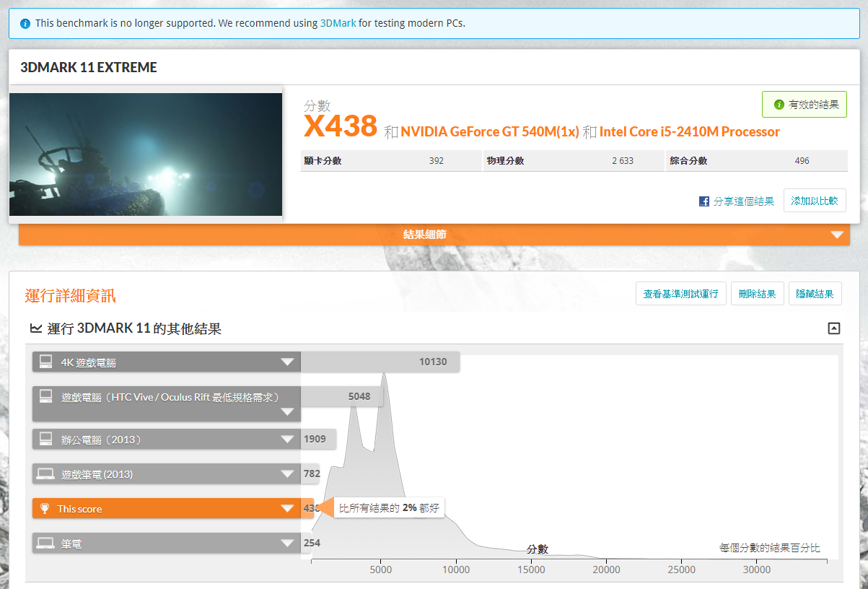This screenshot has width=868, height=589.
Task: Open NVIDIA GeForce GT 540M(1x) link
Action: 490,132
